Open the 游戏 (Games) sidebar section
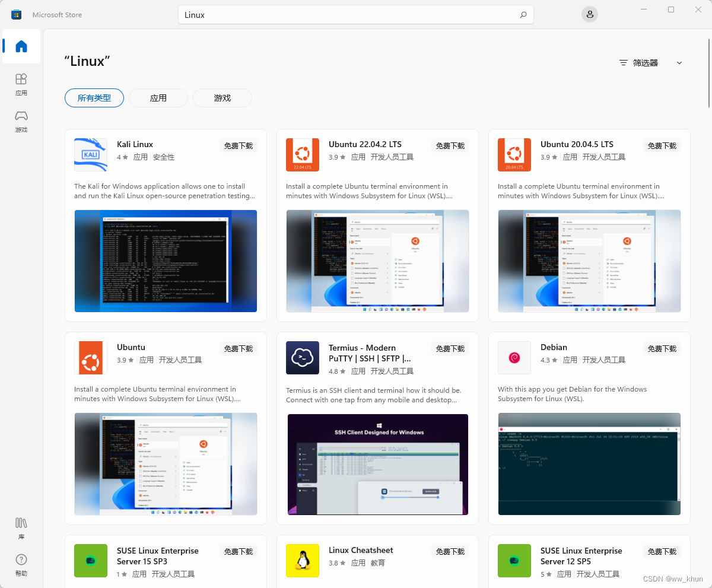This screenshot has width=712, height=588. pyautogui.click(x=21, y=121)
